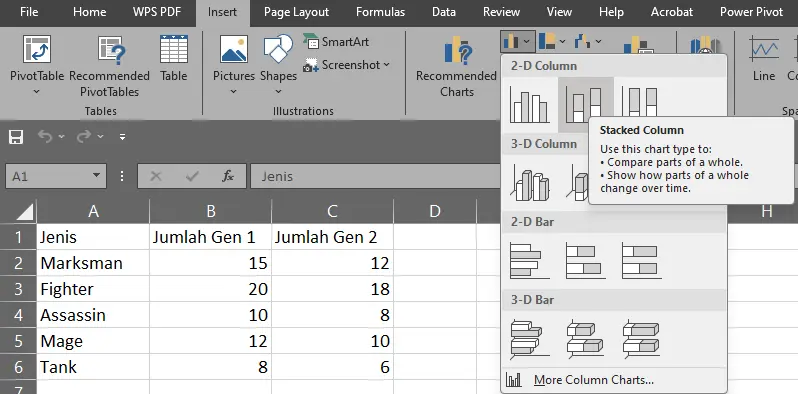798x394 pixels.
Task: Click the cell containing Assassin
Action: coord(93,315)
